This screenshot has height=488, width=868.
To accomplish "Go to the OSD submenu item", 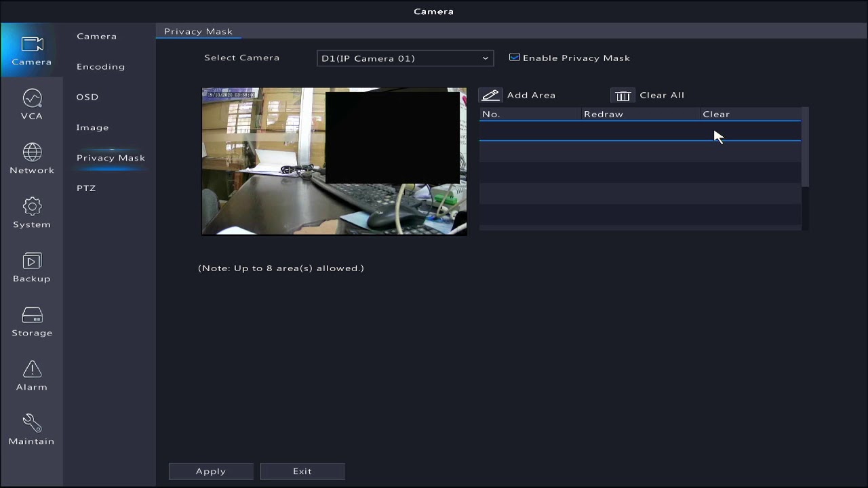I will [87, 97].
